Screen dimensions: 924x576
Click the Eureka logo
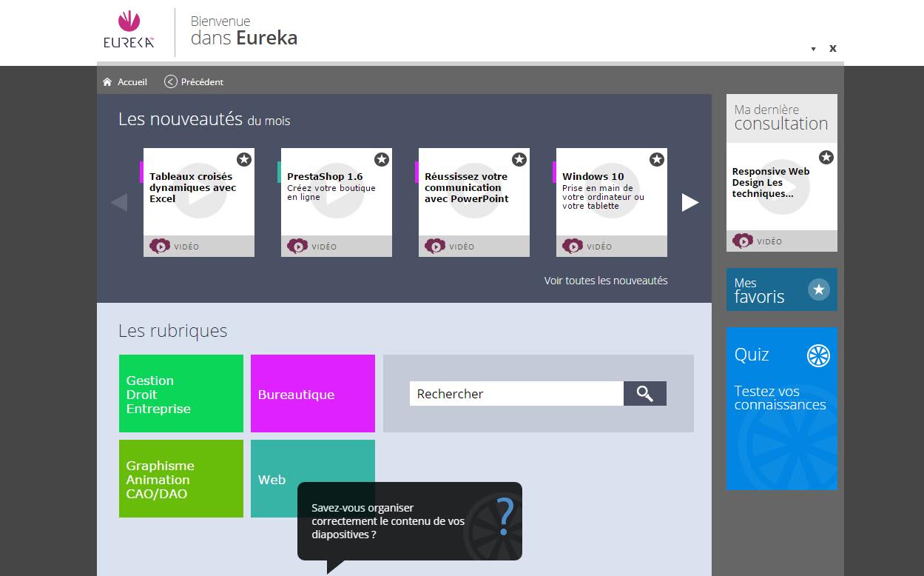[129, 30]
